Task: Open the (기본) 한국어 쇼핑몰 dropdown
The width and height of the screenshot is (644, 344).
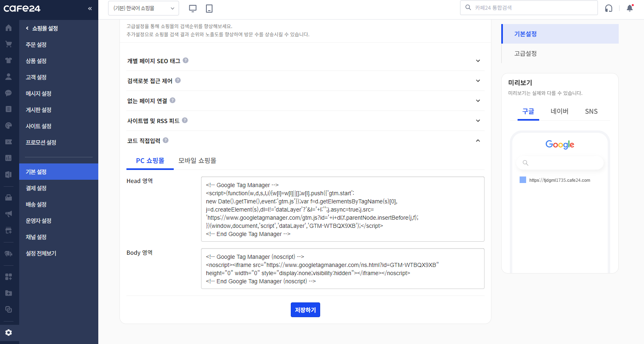Action: click(144, 8)
